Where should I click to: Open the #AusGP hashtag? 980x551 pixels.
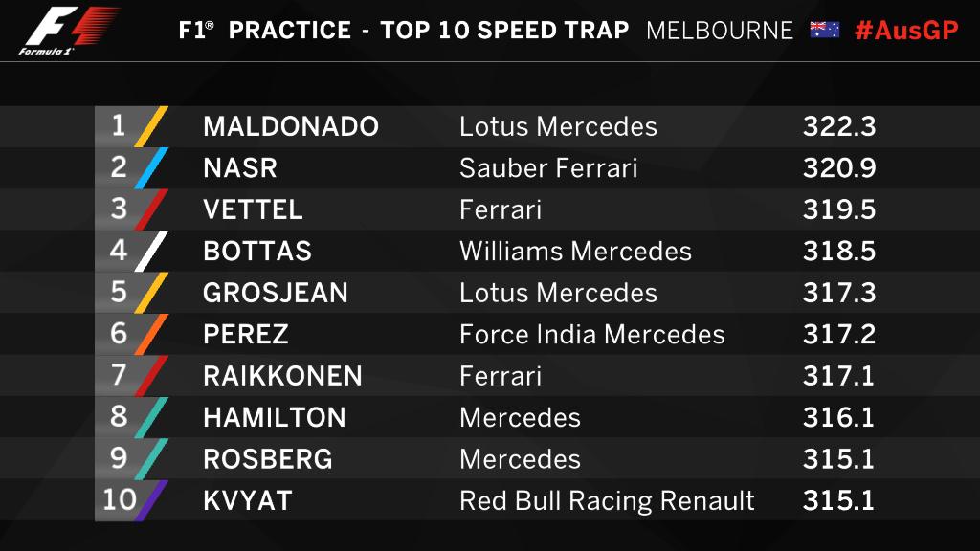click(906, 30)
